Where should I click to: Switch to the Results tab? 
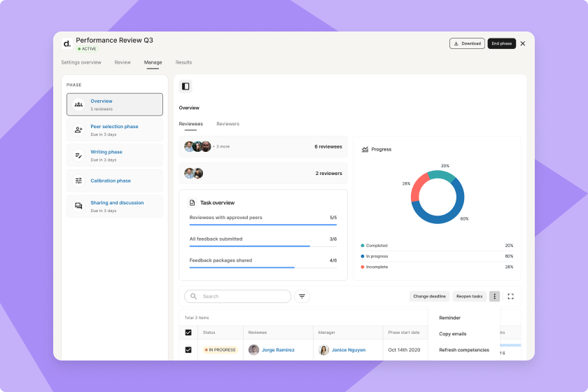(183, 62)
